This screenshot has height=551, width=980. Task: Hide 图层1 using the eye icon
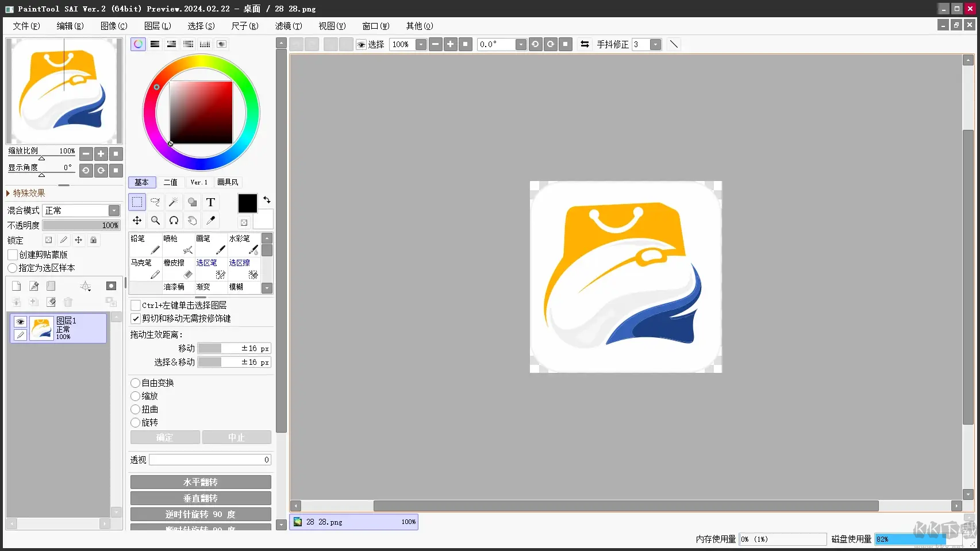21,322
